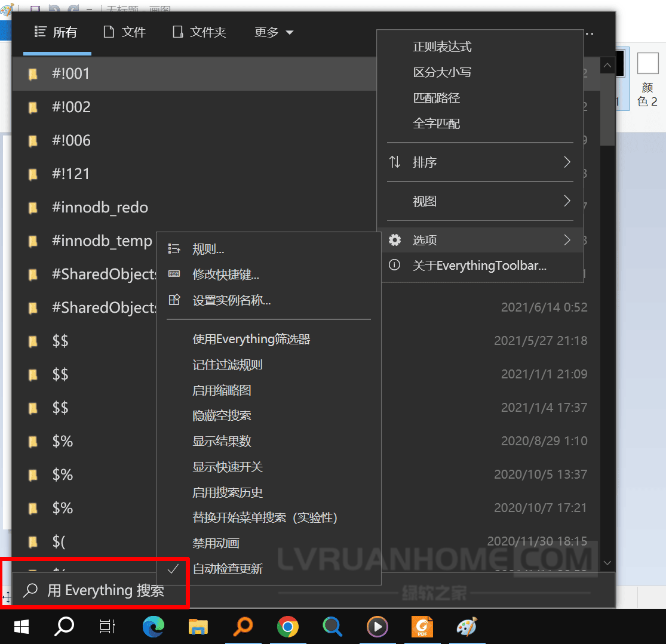Expand the 视图 submenu arrow
Image resolution: width=666 pixels, height=644 pixels.
567,202
